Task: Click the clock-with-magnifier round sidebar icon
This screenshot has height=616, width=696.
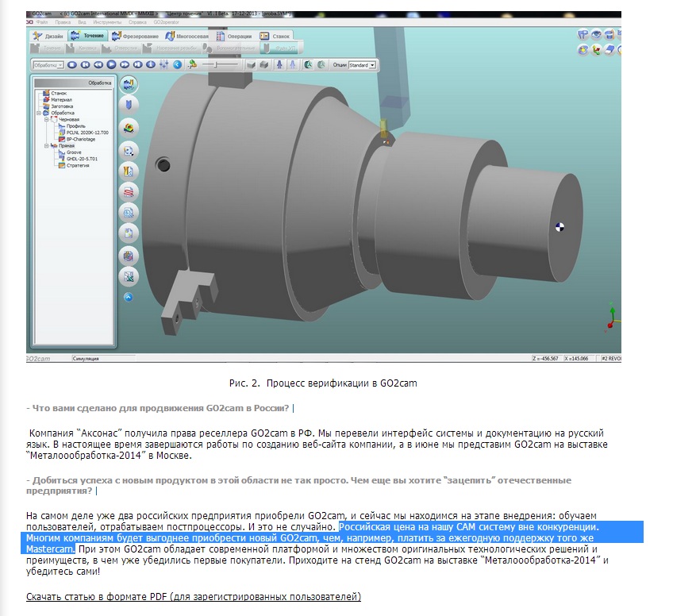Action: (129, 213)
